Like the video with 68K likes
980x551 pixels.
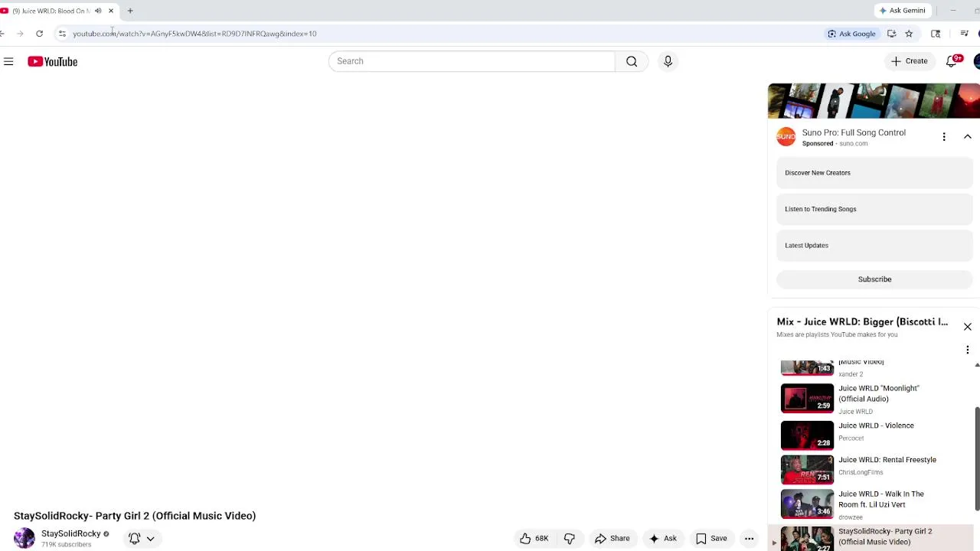(534, 539)
